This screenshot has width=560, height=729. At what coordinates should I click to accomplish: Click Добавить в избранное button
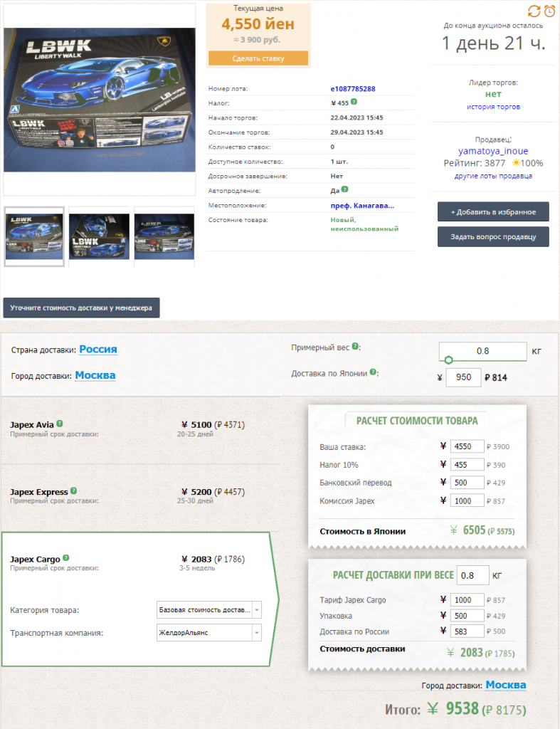pyautogui.click(x=493, y=211)
